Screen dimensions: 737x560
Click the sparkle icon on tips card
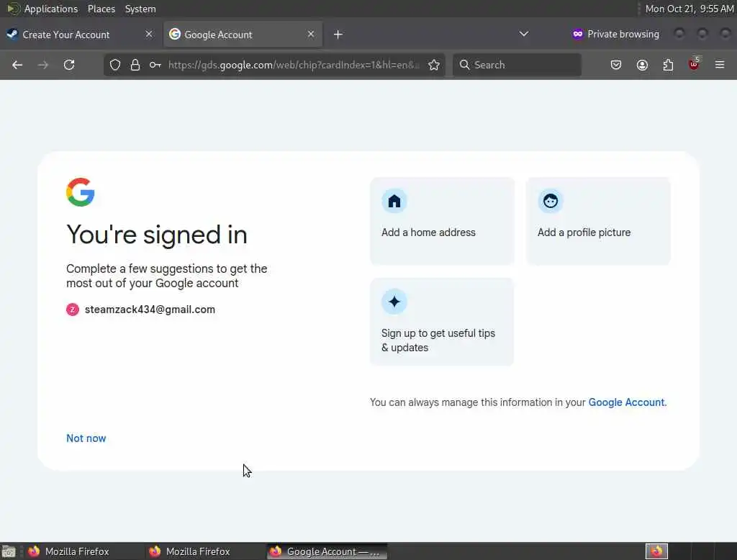click(394, 302)
